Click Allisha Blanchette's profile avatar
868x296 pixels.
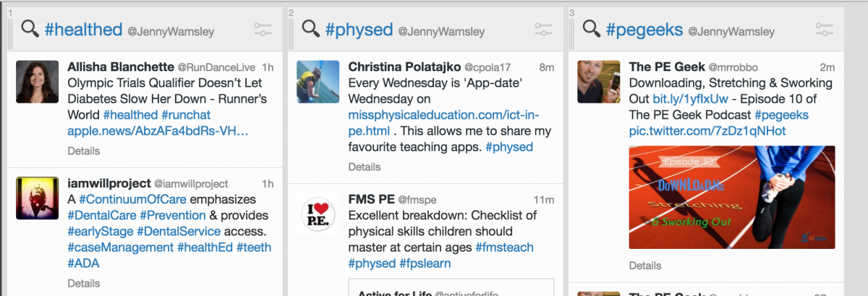[x=38, y=82]
